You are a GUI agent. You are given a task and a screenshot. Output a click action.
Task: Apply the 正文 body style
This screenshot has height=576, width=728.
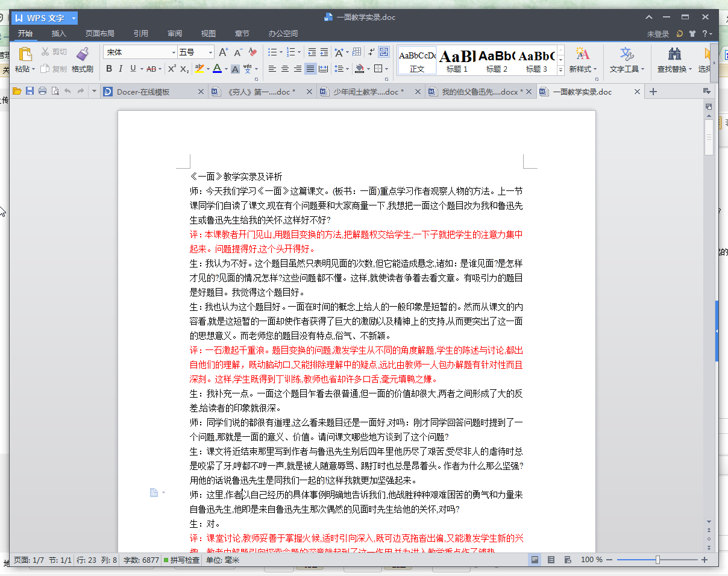click(x=417, y=60)
